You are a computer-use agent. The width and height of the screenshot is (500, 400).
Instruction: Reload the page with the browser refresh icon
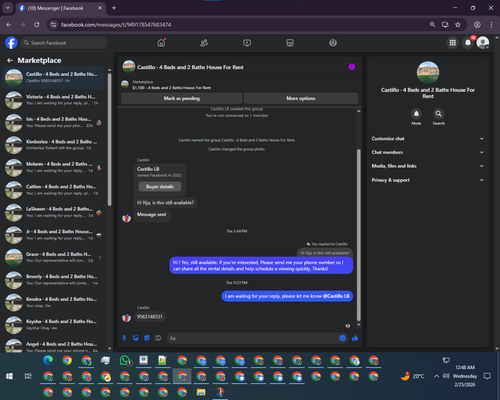[x=37, y=25]
